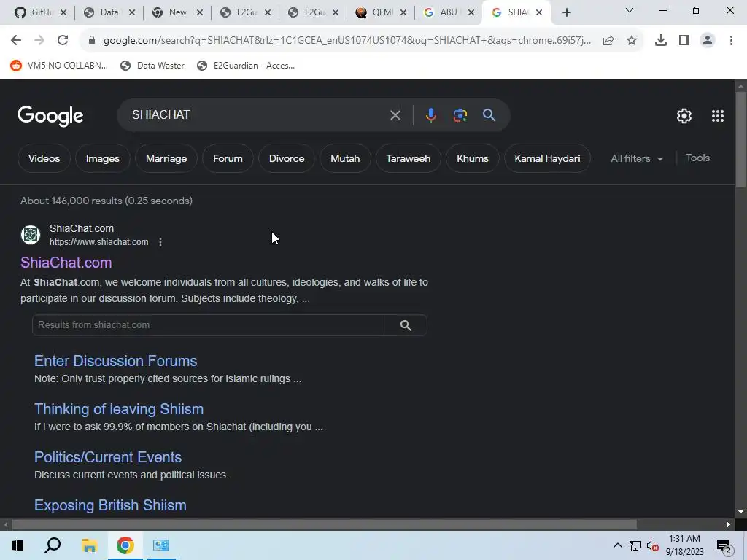
Task: Open the Data Waster bookmark
Action: (x=152, y=66)
